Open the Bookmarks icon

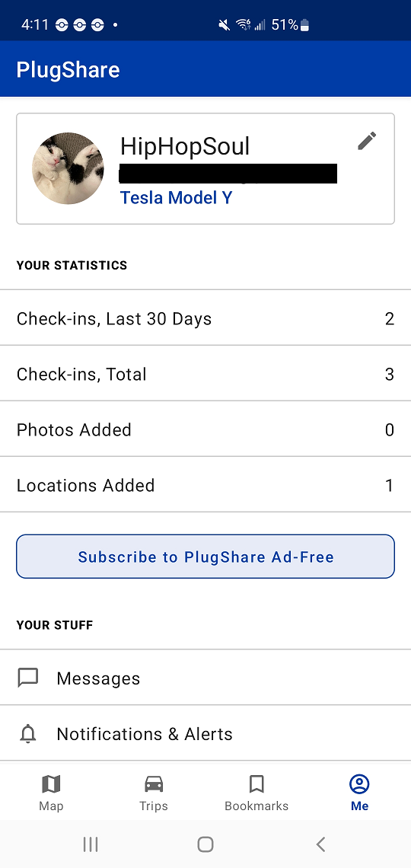pyautogui.click(x=256, y=783)
